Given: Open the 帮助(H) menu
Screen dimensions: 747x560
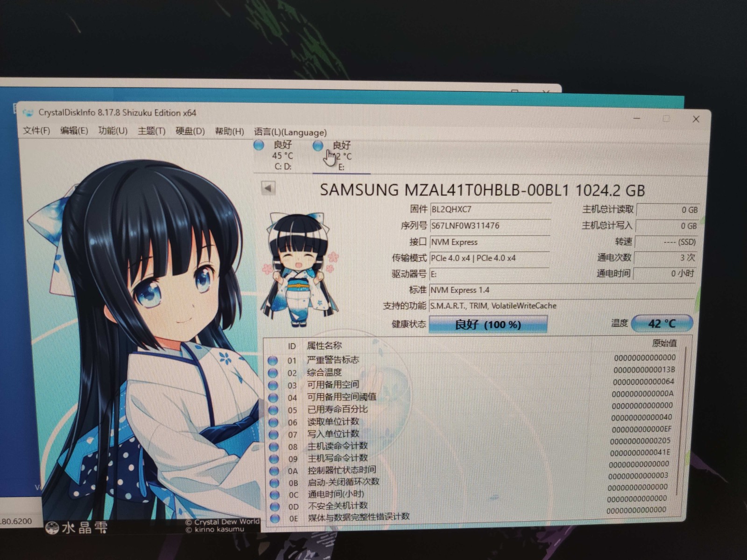Looking at the screenshot, I should (x=229, y=132).
